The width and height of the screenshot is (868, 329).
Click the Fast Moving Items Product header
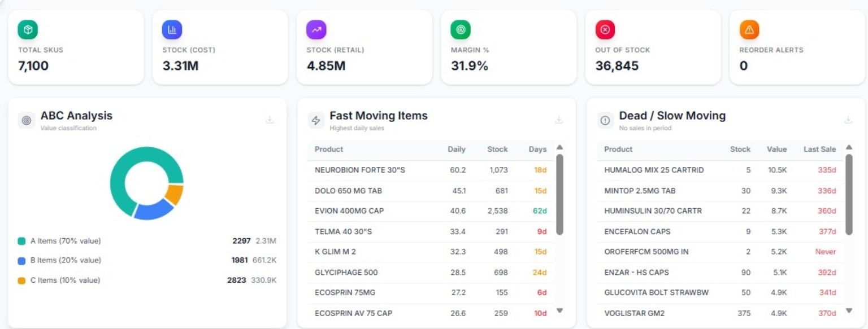329,150
